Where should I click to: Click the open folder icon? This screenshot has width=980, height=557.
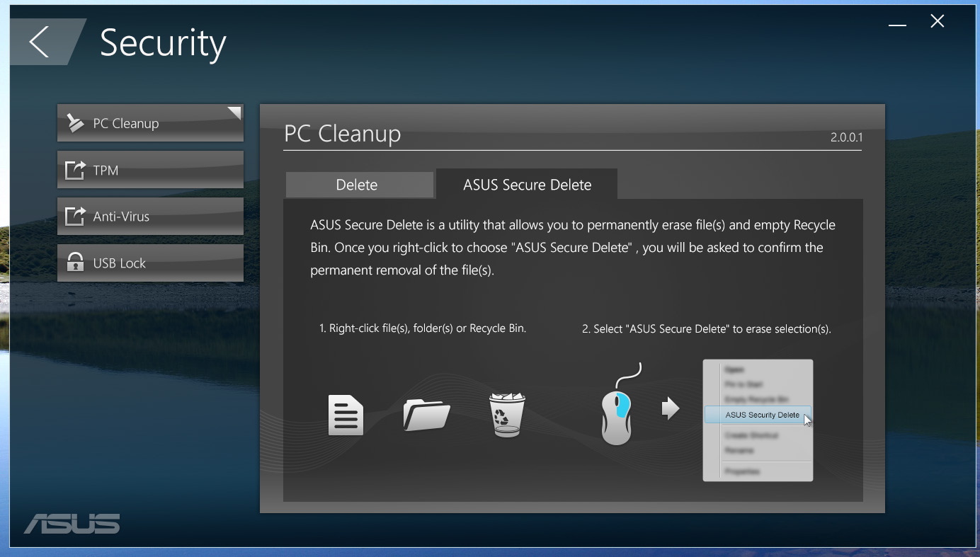tap(427, 415)
